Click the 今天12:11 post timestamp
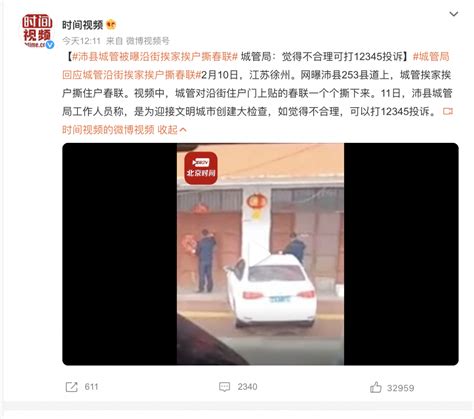The width and height of the screenshot is (474, 419). [x=82, y=41]
